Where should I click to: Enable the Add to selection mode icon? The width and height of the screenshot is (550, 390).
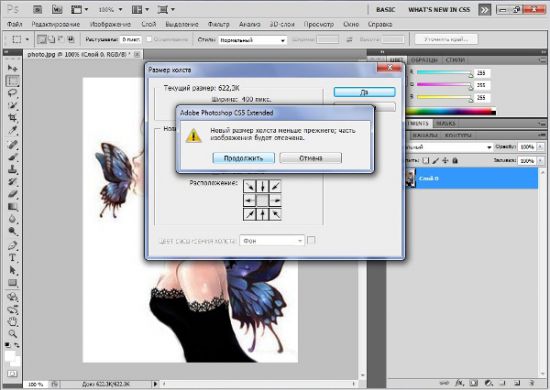point(52,39)
